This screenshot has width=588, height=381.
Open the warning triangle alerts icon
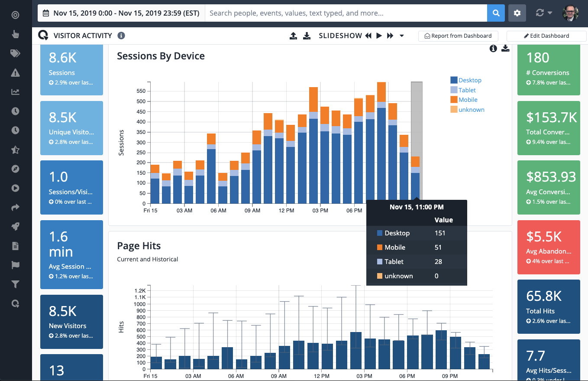click(15, 73)
